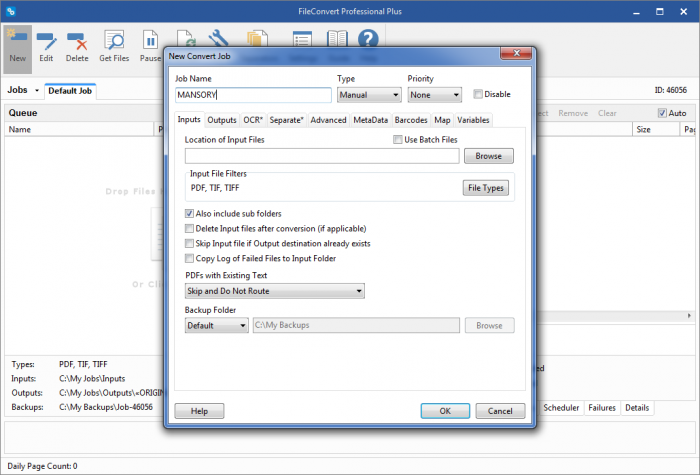Click the Pause toolbar icon
This screenshot has width=700, height=475.
[x=150, y=47]
